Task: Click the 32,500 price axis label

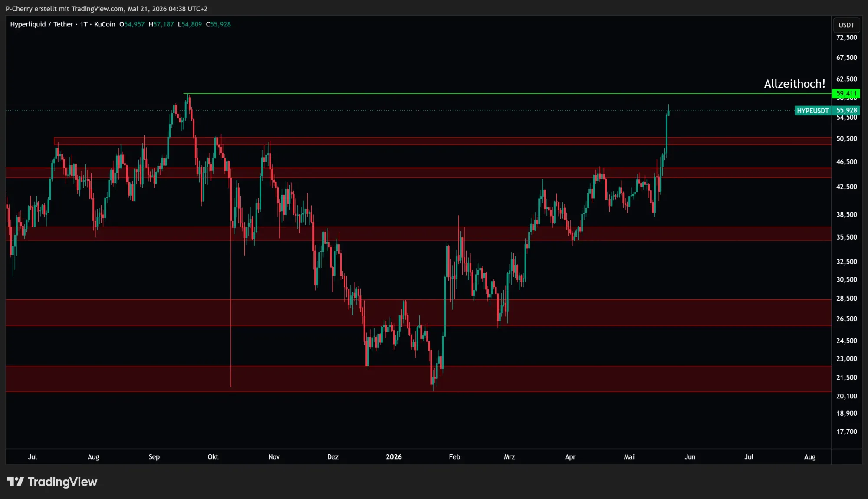Action: coord(846,262)
